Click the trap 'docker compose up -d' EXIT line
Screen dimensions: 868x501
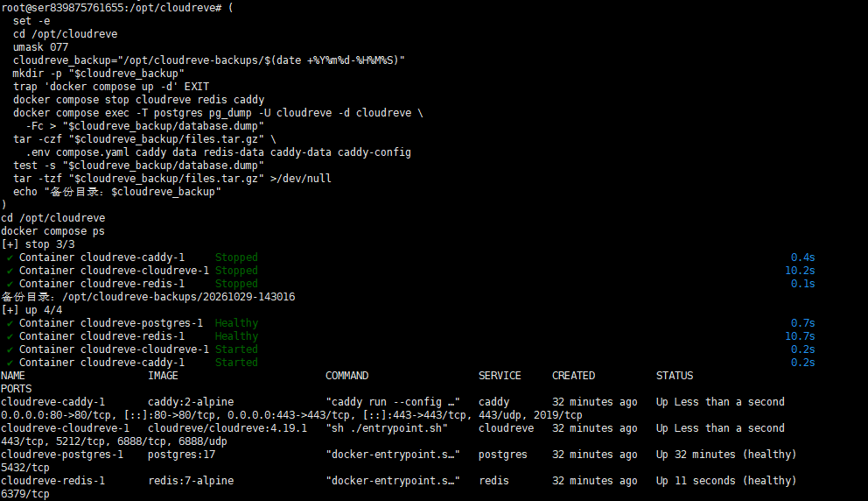click(111, 87)
